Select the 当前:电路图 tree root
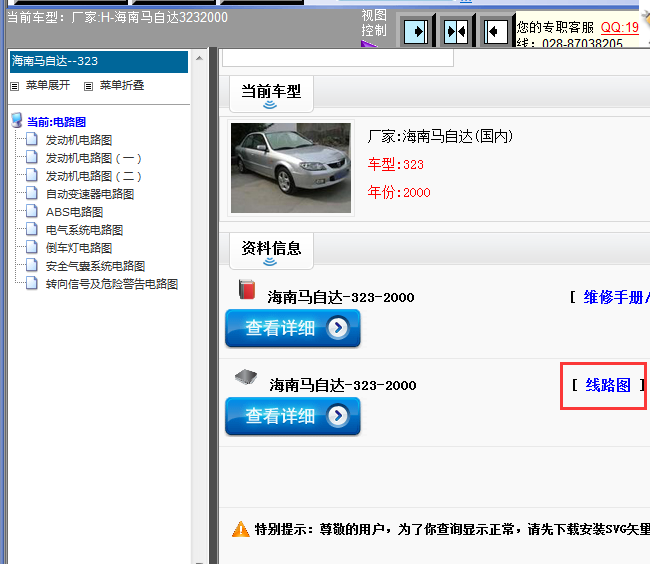This screenshot has width=650, height=564. tap(56, 122)
